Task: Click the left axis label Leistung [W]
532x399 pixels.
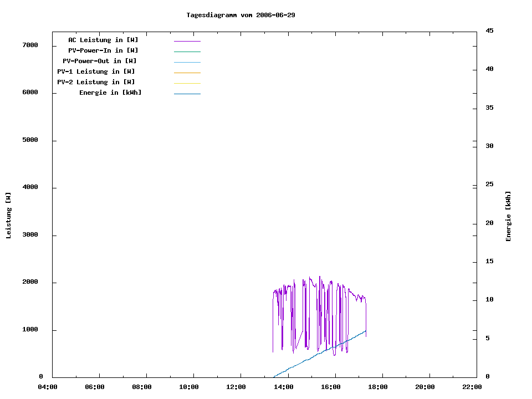Action: tap(9, 216)
